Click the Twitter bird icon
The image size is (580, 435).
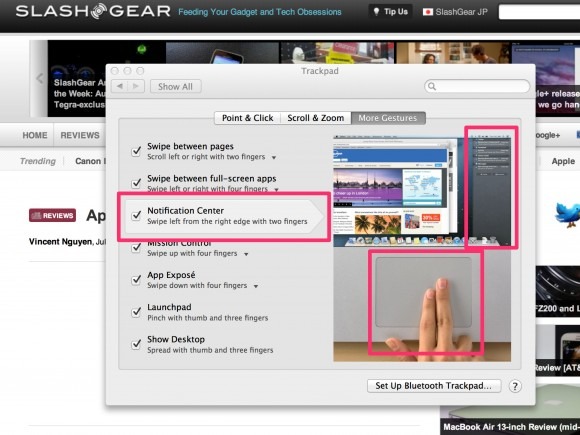coord(568,215)
